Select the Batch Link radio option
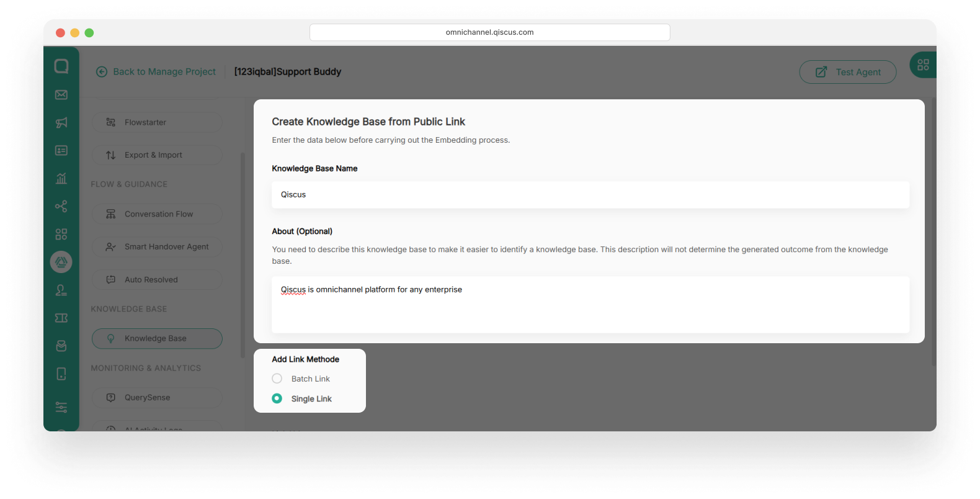The height and width of the screenshot is (499, 980). click(277, 379)
